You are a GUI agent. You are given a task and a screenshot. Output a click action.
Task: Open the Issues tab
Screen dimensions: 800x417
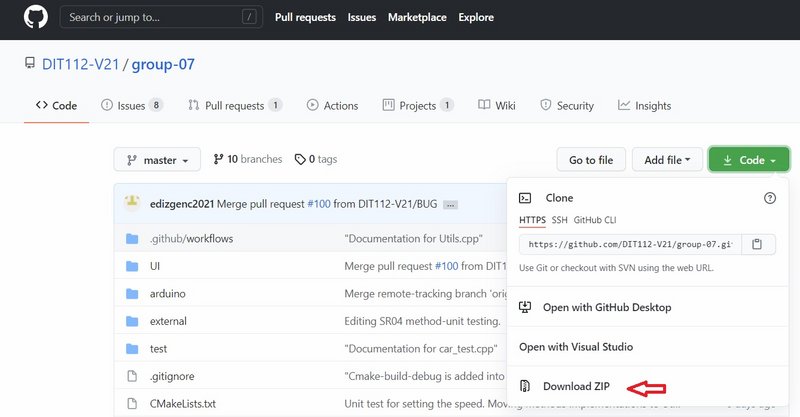click(131, 106)
